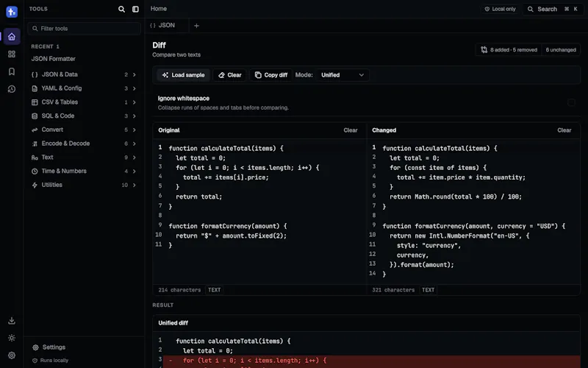Click the app logo icon
Image resolution: width=588 pixels, height=368 pixels.
[x=12, y=12]
